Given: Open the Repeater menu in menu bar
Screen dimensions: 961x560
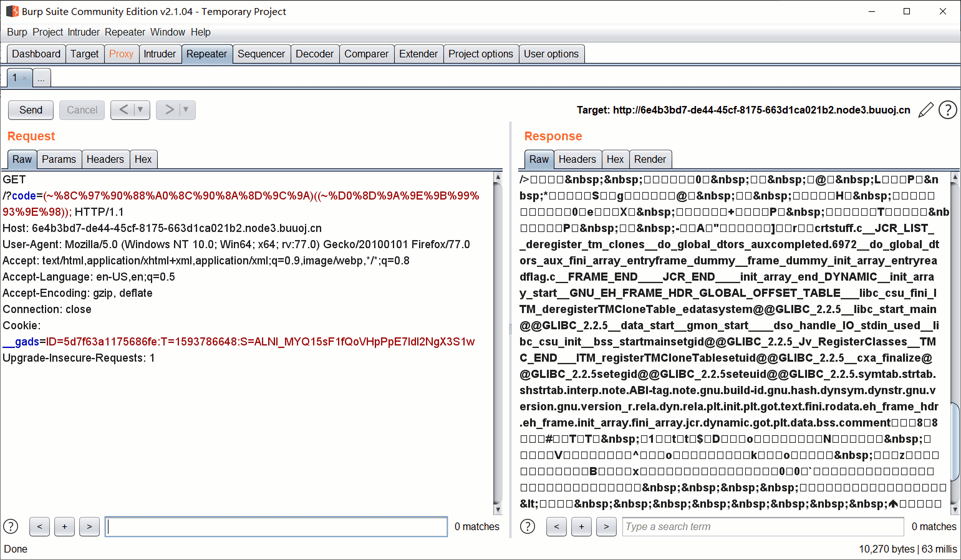Looking at the screenshot, I should click(125, 32).
